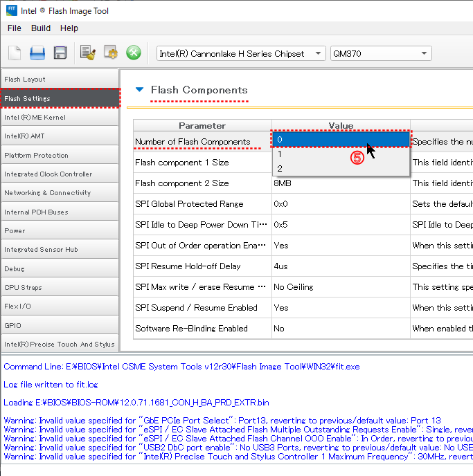The image size is (473, 476).
Task: Open the Platform Protection section
Action: click(x=60, y=156)
